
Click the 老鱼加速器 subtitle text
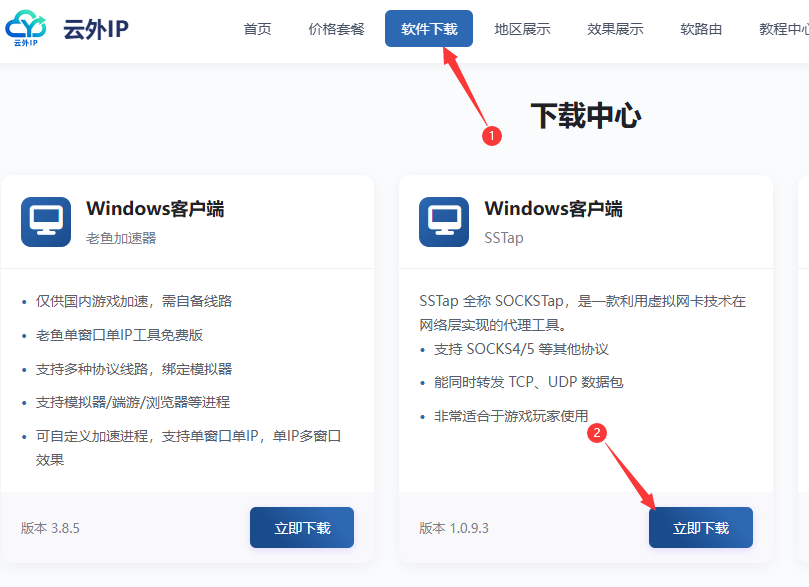click(x=121, y=238)
